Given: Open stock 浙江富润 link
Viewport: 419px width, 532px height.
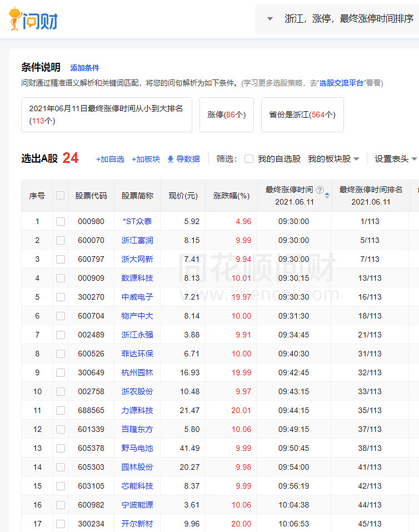Looking at the screenshot, I should coord(137,241).
